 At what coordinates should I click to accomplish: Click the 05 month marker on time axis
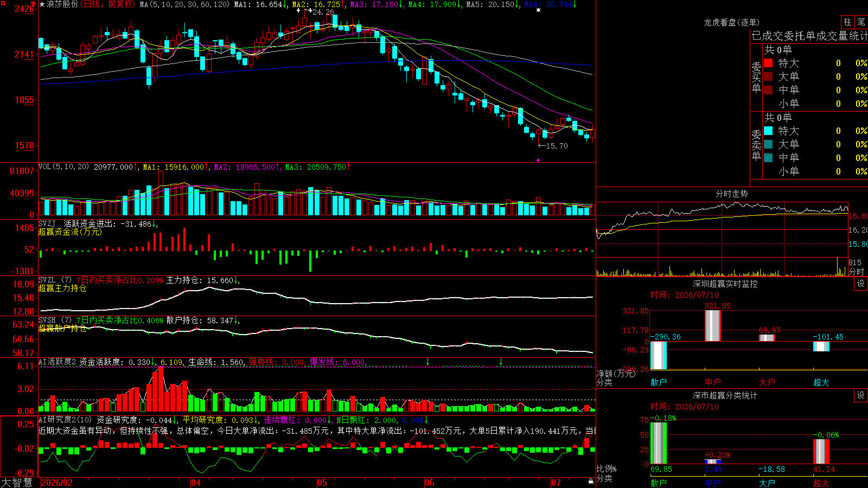pos(322,483)
